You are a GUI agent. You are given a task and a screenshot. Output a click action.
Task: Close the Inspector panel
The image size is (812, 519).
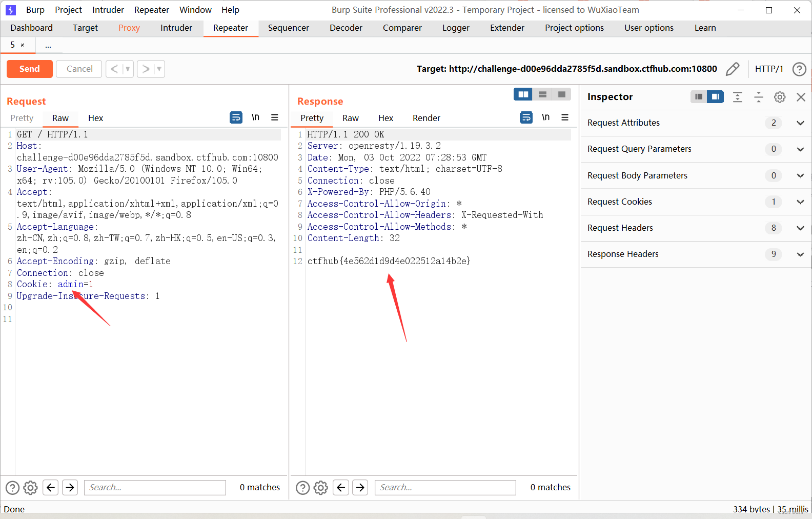click(801, 97)
